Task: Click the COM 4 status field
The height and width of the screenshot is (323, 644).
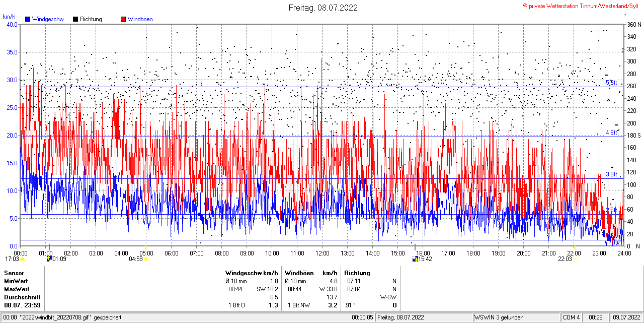Action: click(x=572, y=317)
